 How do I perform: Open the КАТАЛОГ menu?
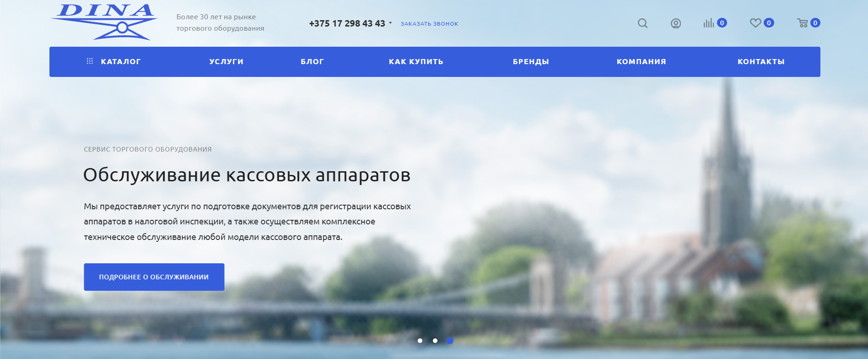121,62
